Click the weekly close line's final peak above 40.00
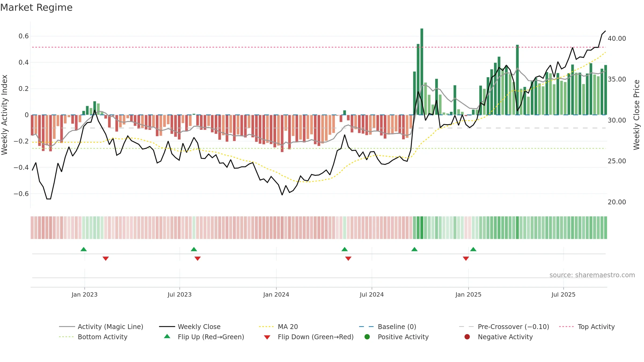The height and width of the screenshot is (362, 644). (605, 31)
